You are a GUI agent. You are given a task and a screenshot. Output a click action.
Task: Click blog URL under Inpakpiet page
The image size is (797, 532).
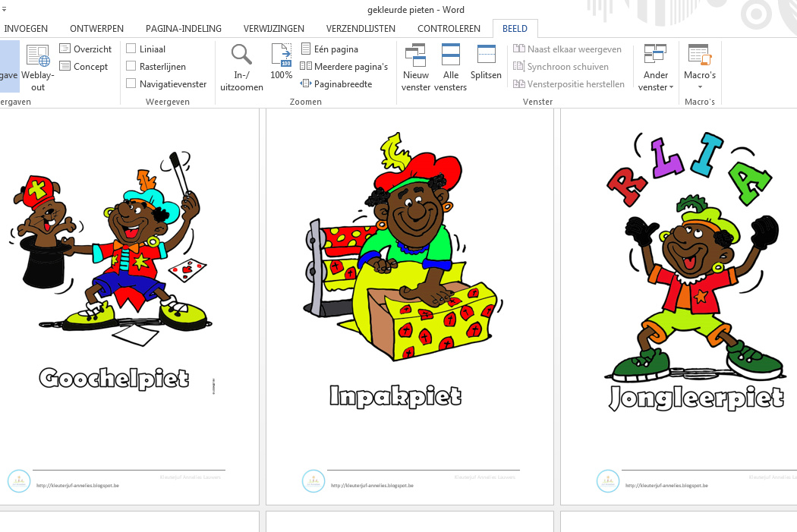372,485
